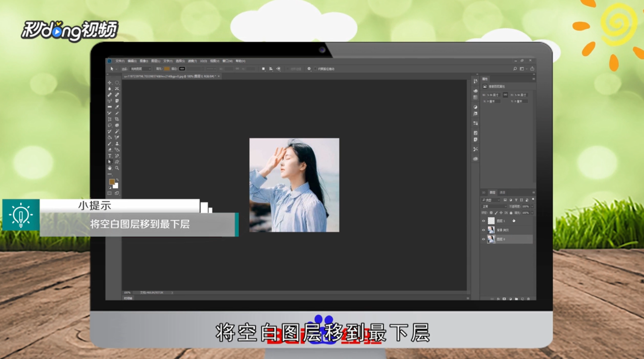Image resolution: width=644 pixels, height=359 pixels.
Task: Open the blend mode 正常 dropdown
Action: click(x=494, y=206)
